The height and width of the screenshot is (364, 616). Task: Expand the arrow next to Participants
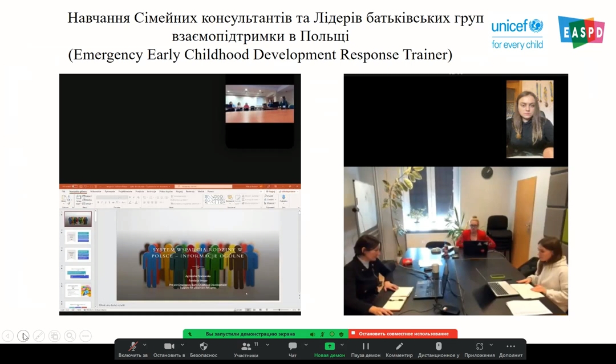268,345
